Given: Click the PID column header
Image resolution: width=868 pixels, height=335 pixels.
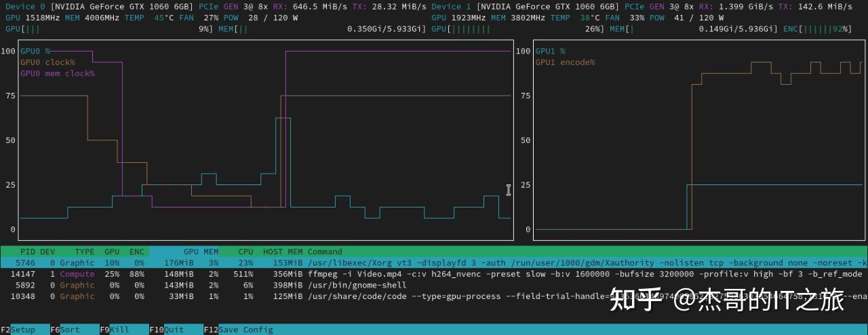Looking at the screenshot, I should click(x=27, y=252).
